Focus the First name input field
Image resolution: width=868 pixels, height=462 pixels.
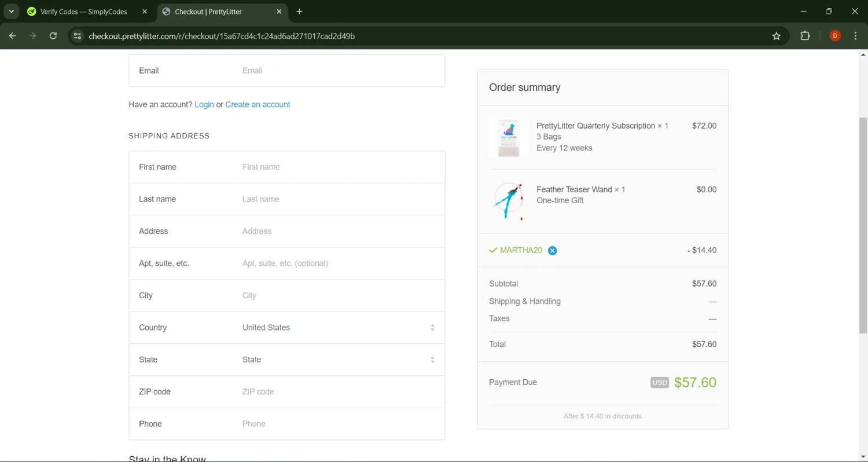338,167
